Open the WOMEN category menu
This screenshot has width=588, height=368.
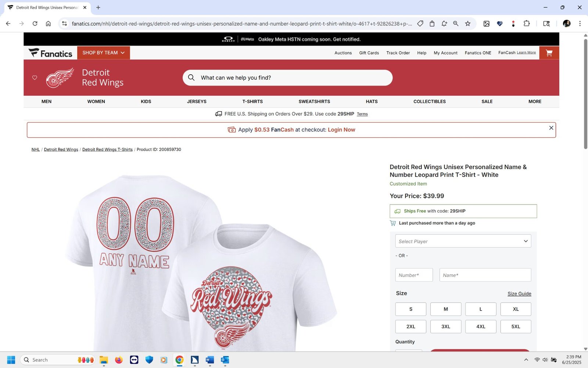tap(96, 102)
